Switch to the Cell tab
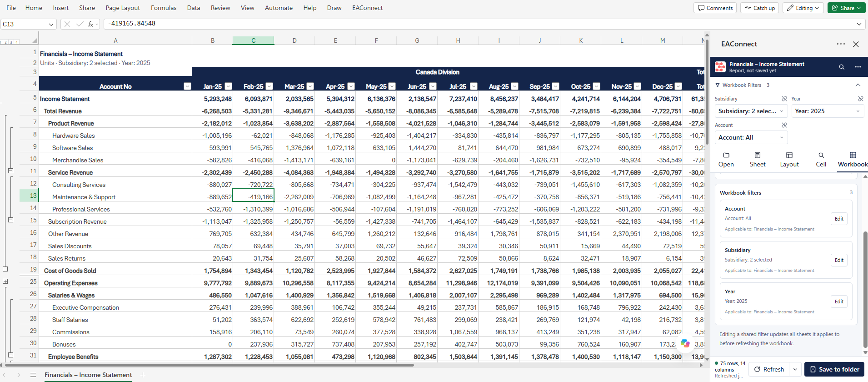This screenshot has width=868, height=382. (821, 160)
